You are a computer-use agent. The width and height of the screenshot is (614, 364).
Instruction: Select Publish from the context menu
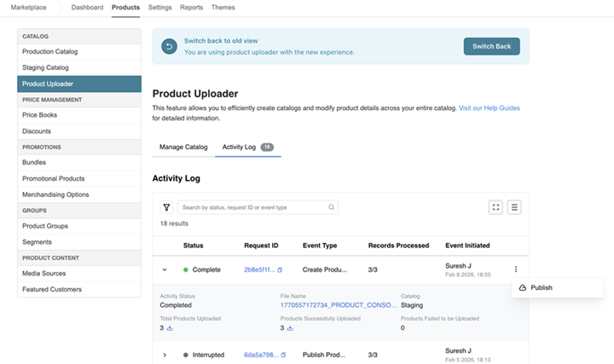pos(541,288)
